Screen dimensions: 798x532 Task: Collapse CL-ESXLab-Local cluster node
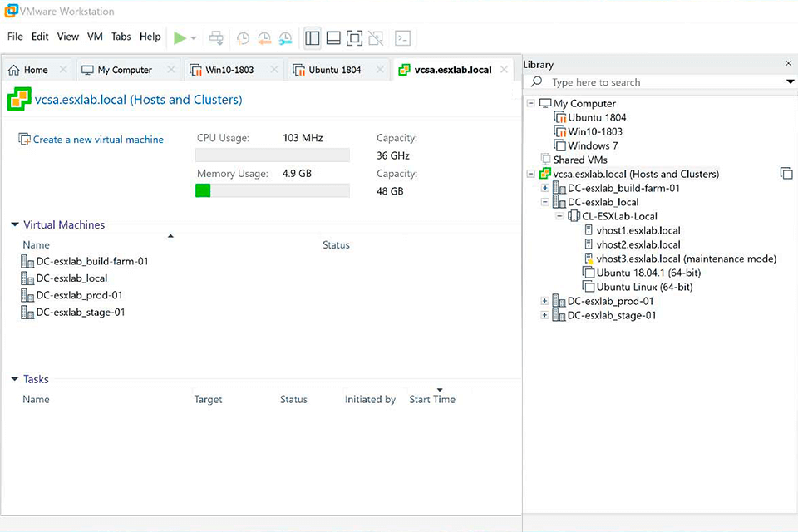[559, 216]
